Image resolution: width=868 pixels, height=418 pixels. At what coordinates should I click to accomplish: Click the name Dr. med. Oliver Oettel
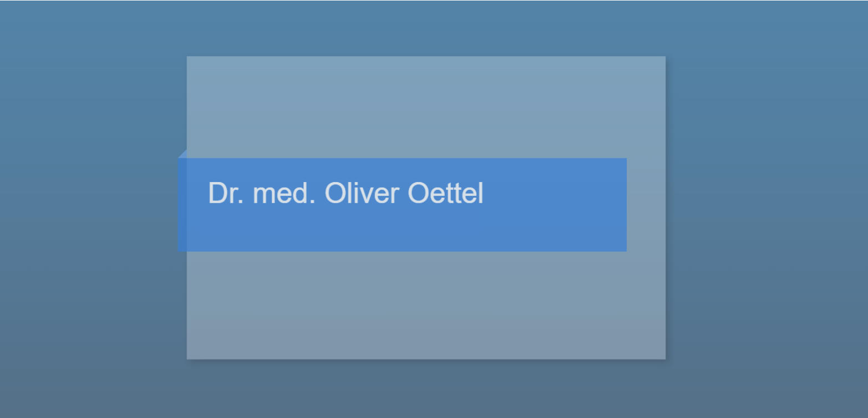(x=346, y=193)
